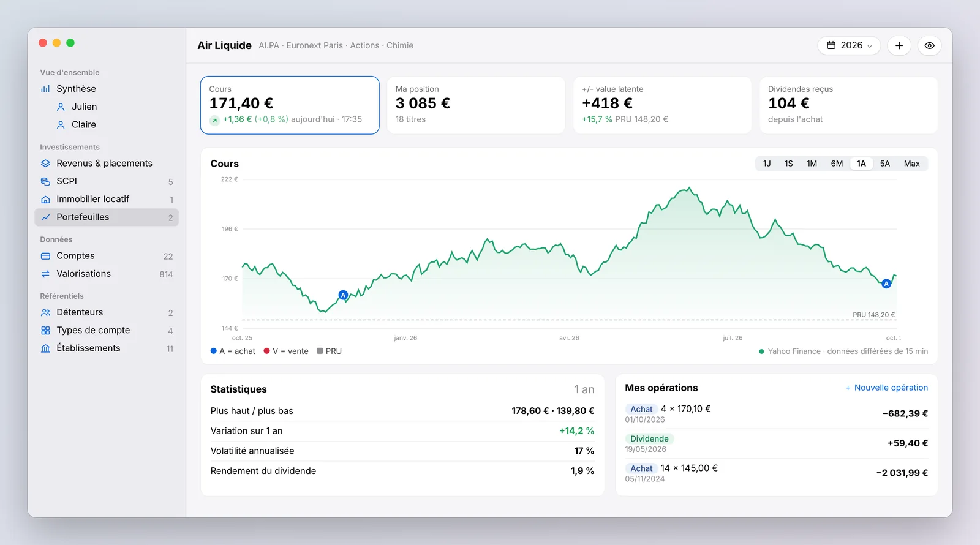980x545 pixels.
Task: Click the Cours price card
Action: 290,105
